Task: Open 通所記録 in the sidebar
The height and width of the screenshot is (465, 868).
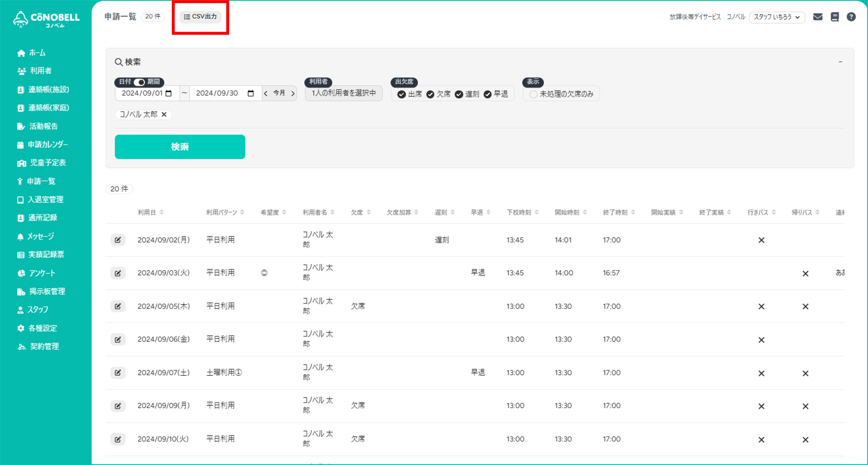Action: (37, 218)
